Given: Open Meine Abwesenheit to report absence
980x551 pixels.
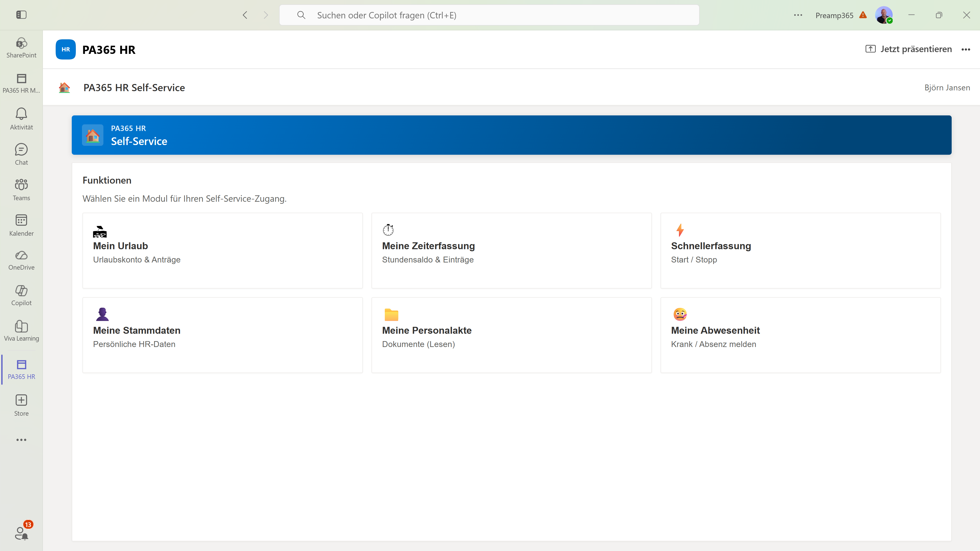Looking at the screenshot, I should click(800, 335).
